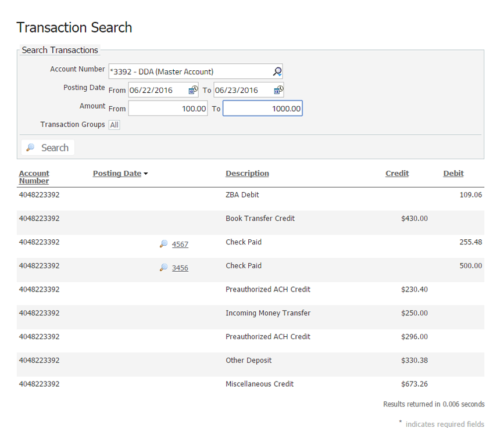
Task: Open check number 4567 link
Action: [180, 244]
